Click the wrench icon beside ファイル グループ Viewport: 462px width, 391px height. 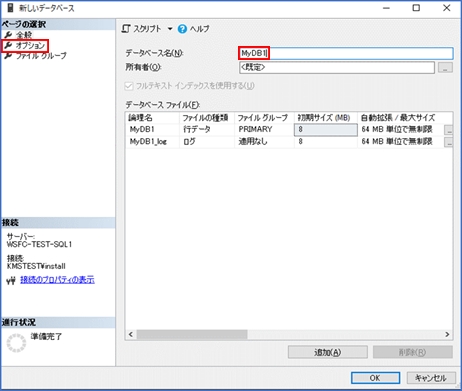click(x=8, y=56)
